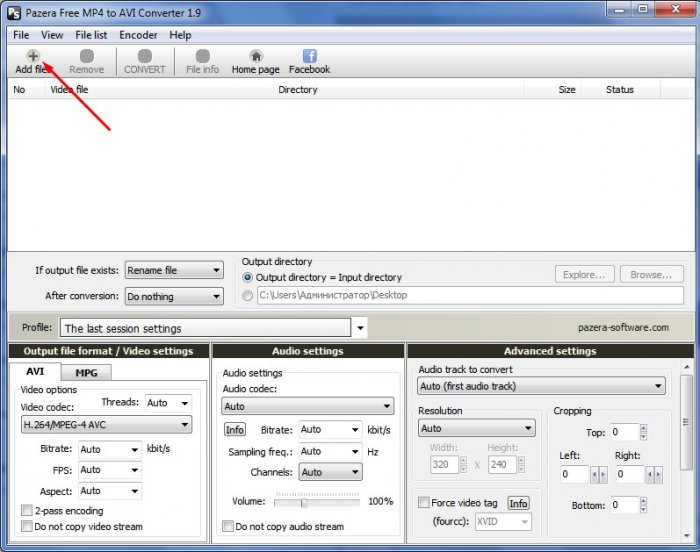Tick Do not copy audio stream
Viewport: 700px width, 552px height.
(228, 526)
